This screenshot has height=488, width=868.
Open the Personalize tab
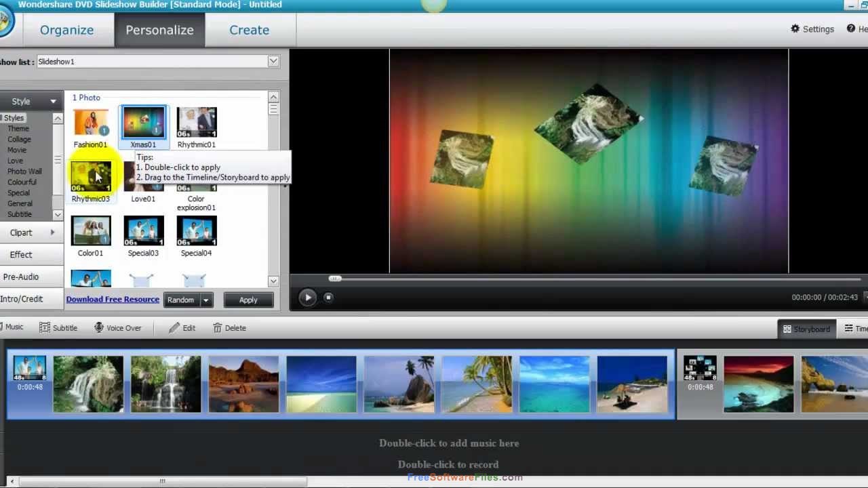(x=159, y=30)
